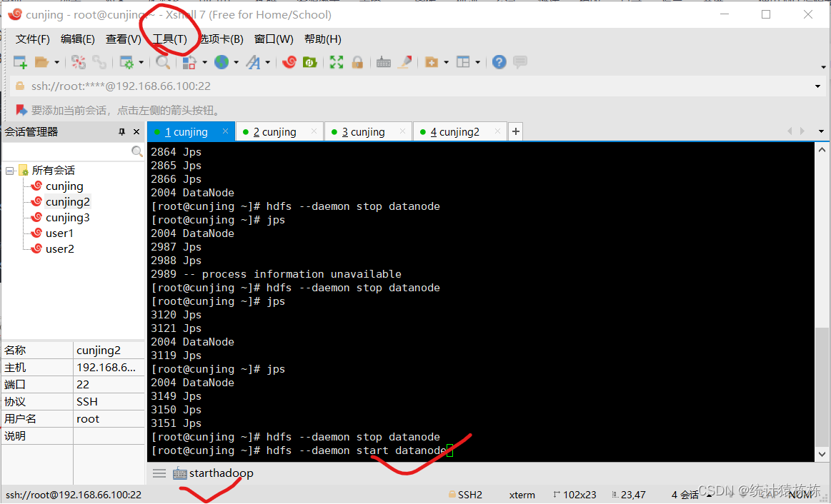Open help with the blue question mark
The height and width of the screenshot is (504, 831).
[x=499, y=62]
